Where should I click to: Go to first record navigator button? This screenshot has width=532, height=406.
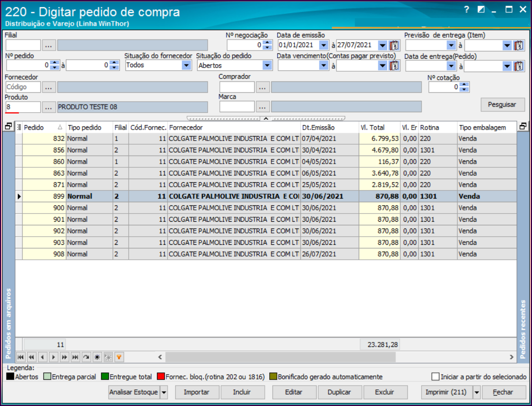pos(20,357)
